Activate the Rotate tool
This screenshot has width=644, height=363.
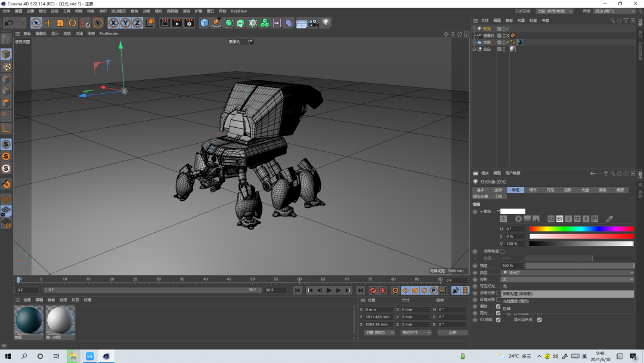[72, 23]
